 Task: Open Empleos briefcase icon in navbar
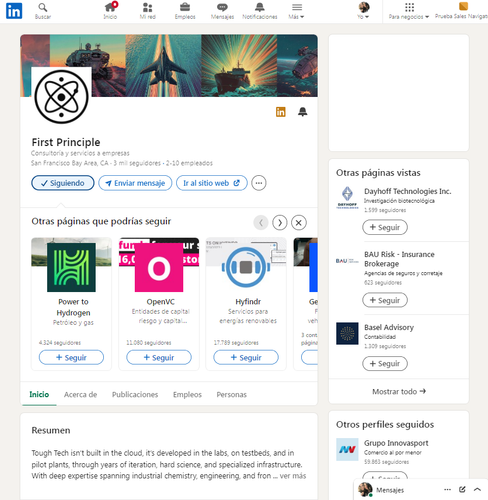185,11
